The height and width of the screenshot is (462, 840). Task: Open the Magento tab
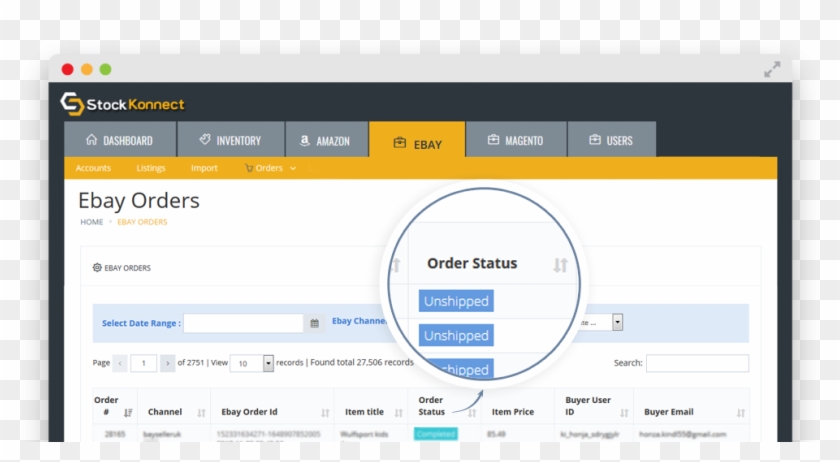click(516, 140)
